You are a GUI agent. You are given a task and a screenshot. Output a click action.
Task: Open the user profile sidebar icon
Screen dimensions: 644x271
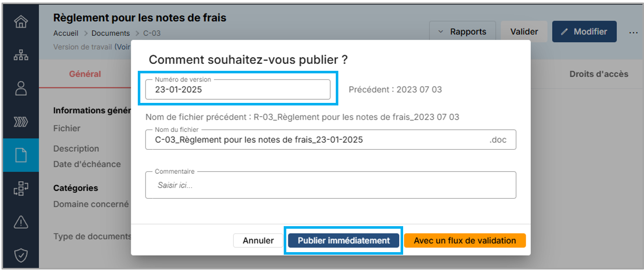coord(21,88)
